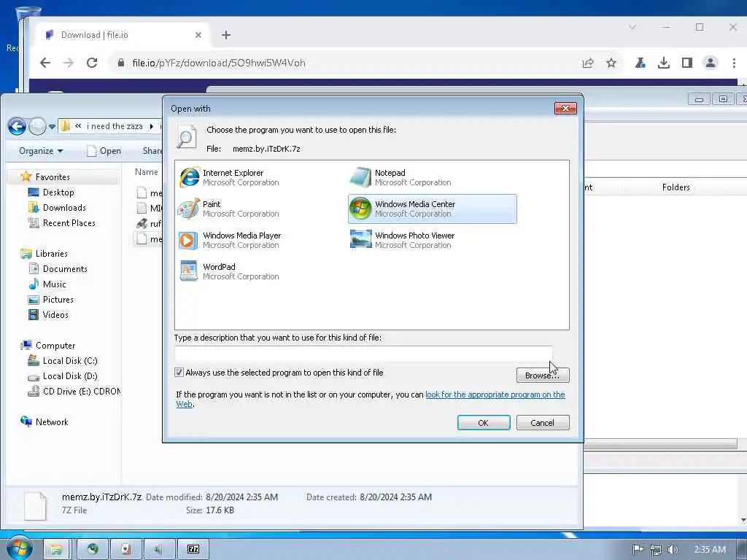Open the Organize menu in Explorer

(41, 151)
